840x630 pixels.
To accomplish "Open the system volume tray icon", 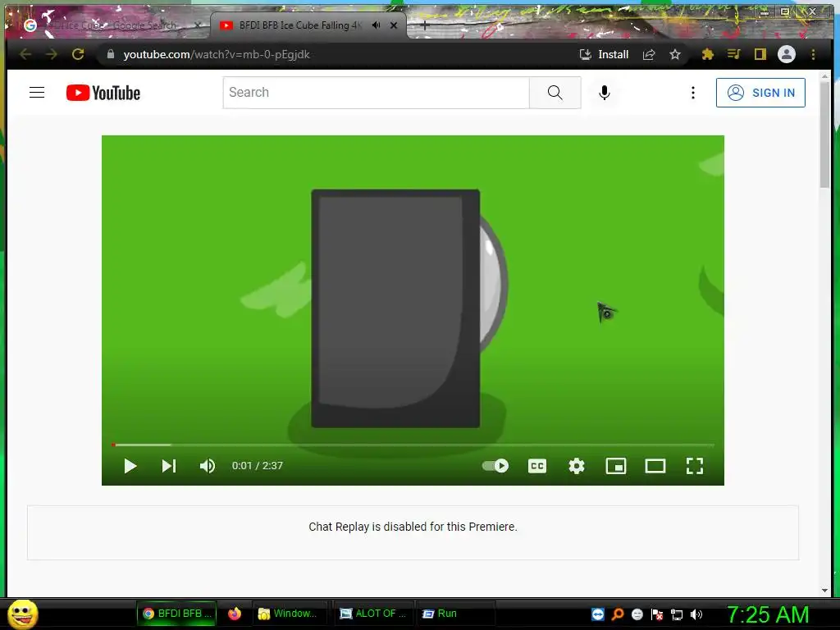I will tap(696, 614).
